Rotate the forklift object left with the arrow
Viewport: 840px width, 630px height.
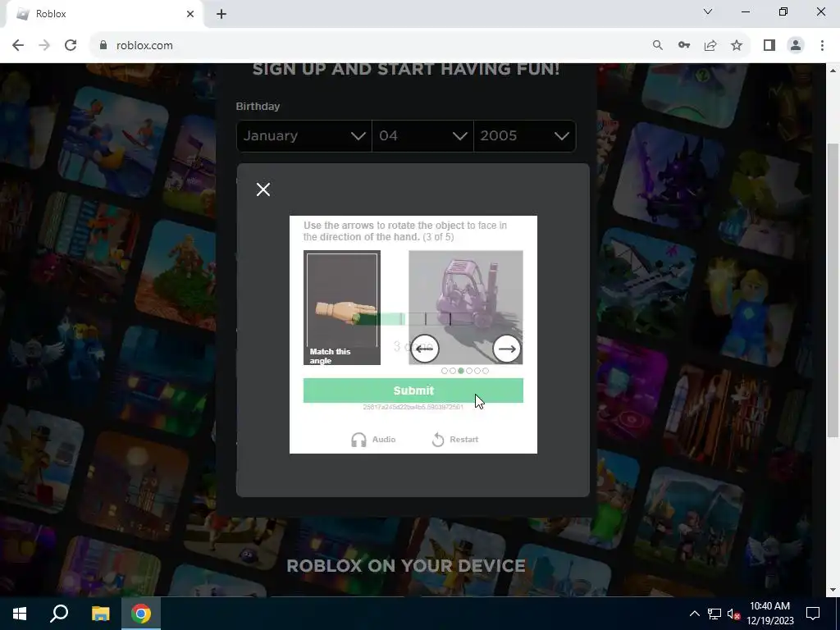(425, 349)
